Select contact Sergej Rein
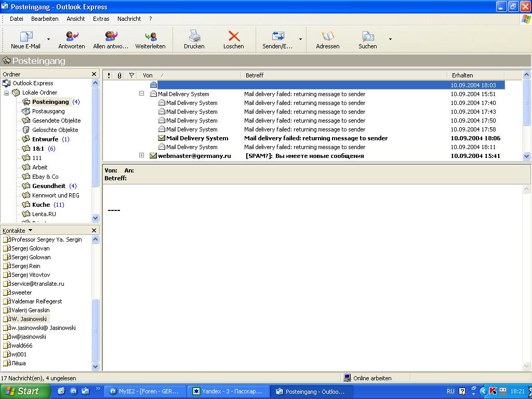 click(x=22, y=266)
